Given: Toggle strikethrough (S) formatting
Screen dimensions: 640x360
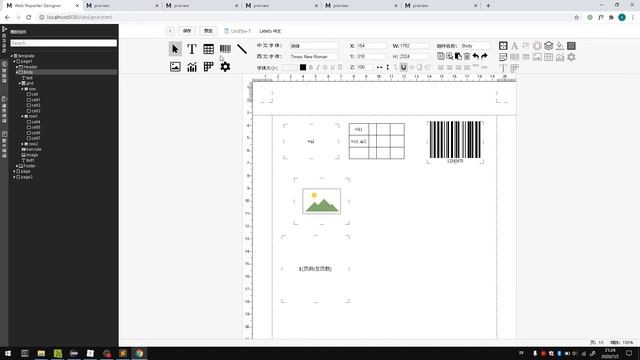Looking at the screenshot, I should [325, 67].
